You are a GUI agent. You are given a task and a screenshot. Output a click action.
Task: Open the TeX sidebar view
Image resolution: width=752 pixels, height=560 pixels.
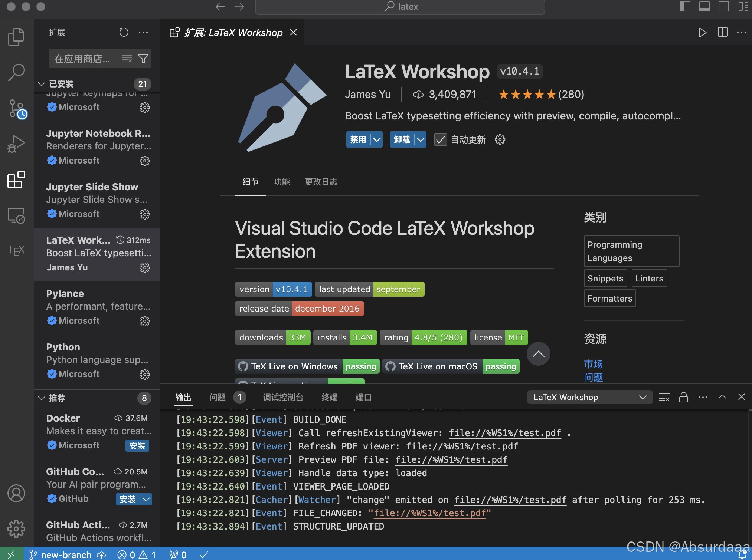click(x=16, y=250)
